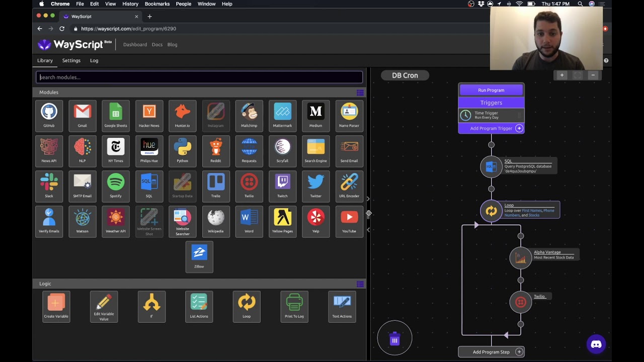Select the Yelp module
This screenshot has height=362, width=644.
pyautogui.click(x=315, y=221)
